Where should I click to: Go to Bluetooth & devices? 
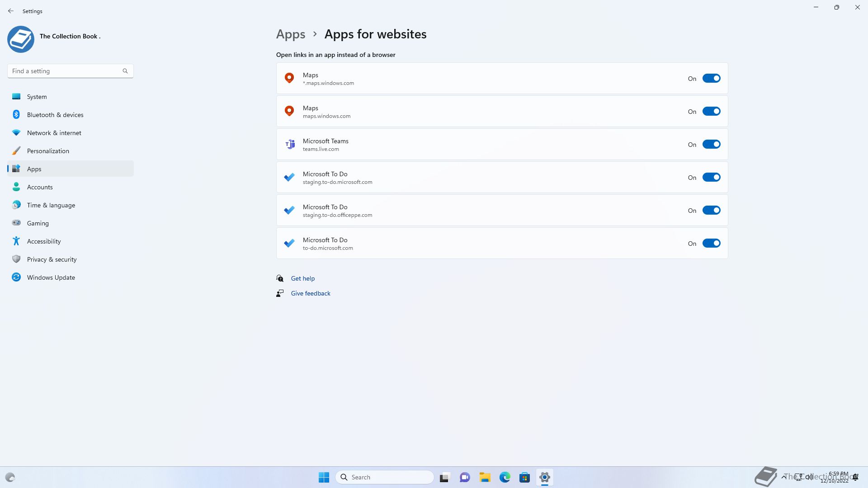click(71, 114)
